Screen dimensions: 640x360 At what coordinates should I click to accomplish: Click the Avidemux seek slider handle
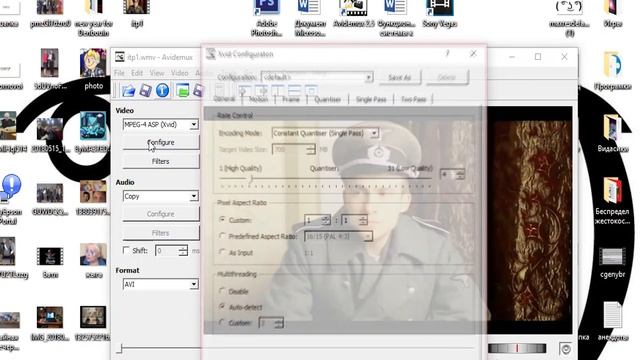point(119,348)
